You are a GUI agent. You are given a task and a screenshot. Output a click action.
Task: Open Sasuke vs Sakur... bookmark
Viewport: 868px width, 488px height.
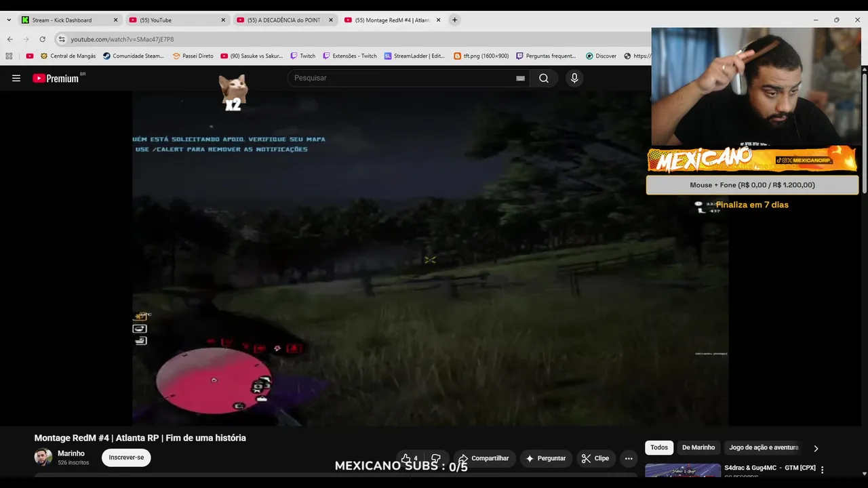point(252,56)
